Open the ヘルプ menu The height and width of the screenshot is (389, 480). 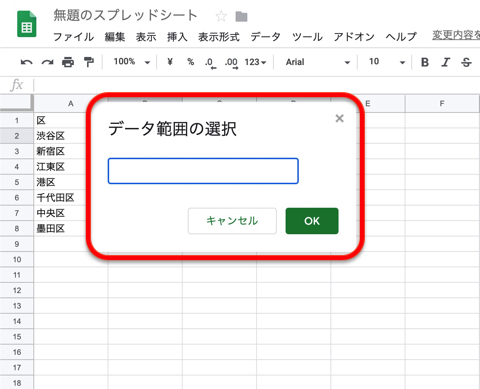point(401,37)
